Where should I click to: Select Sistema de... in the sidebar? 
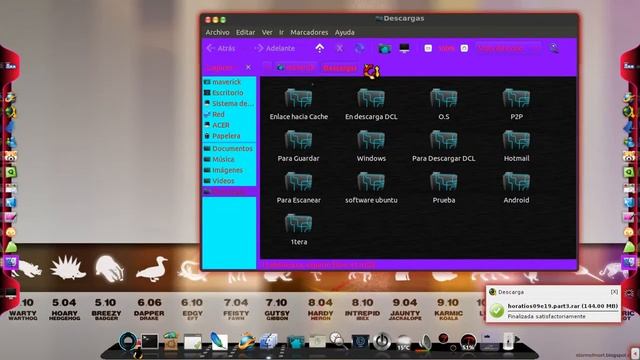pyautogui.click(x=229, y=104)
